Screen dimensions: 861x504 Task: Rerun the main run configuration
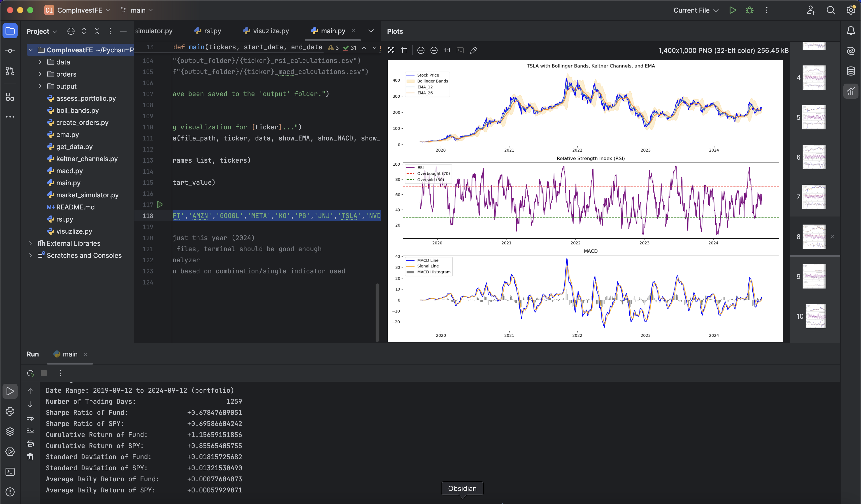(x=30, y=373)
